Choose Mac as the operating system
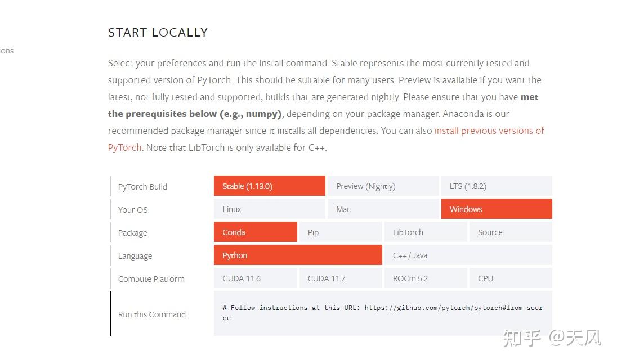 coord(383,209)
